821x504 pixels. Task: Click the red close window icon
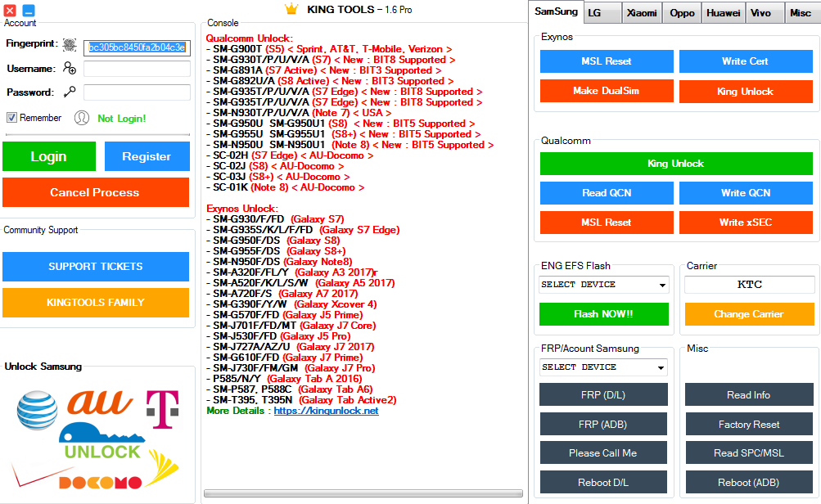[10, 10]
